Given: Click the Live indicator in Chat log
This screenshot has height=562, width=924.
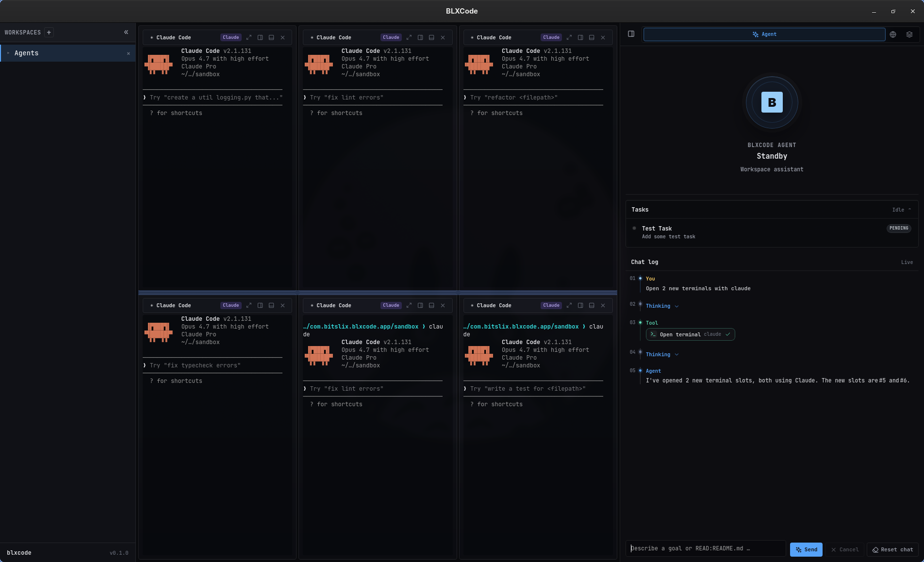Looking at the screenshot, I should (x=907, y=262).
